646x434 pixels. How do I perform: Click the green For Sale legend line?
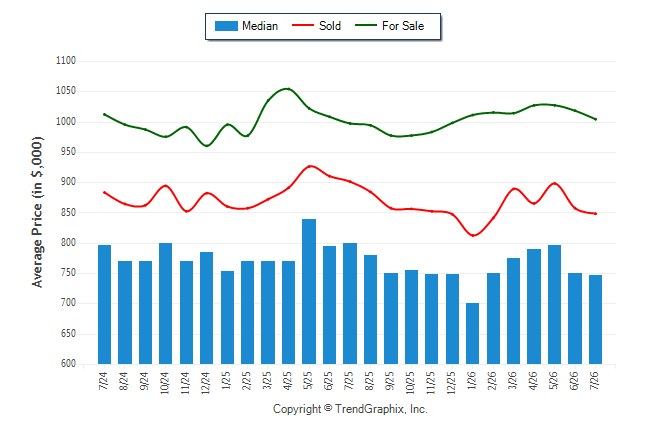coord(366,26)
